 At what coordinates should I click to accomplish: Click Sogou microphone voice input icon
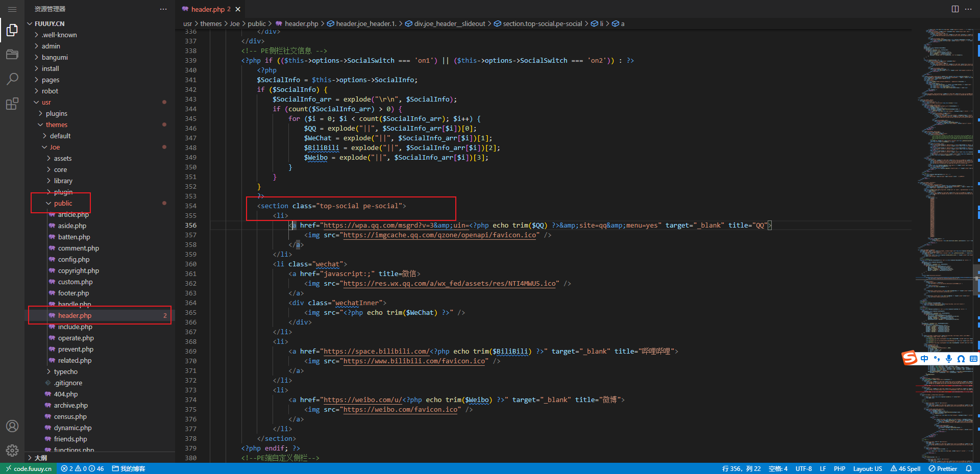[949, 359]
